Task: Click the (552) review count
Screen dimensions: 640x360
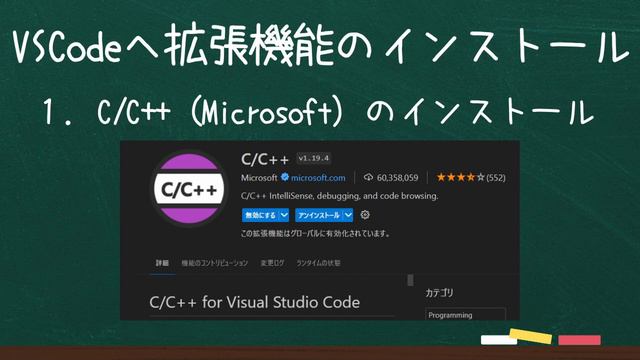Action: coord(496,178)
